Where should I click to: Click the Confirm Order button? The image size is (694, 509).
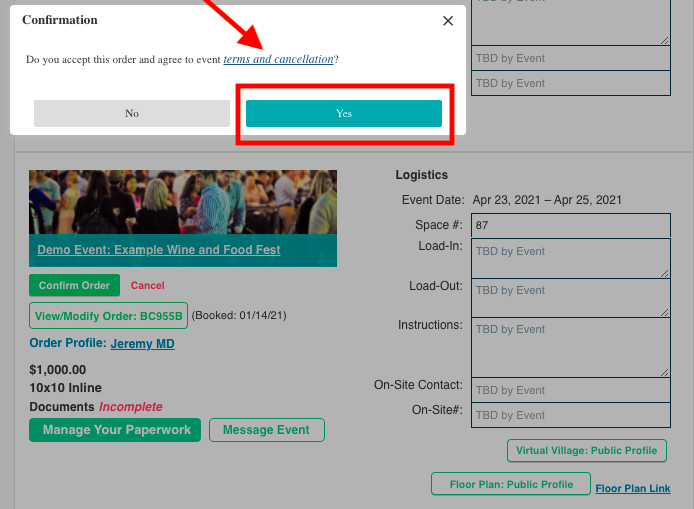click(74, 285)
